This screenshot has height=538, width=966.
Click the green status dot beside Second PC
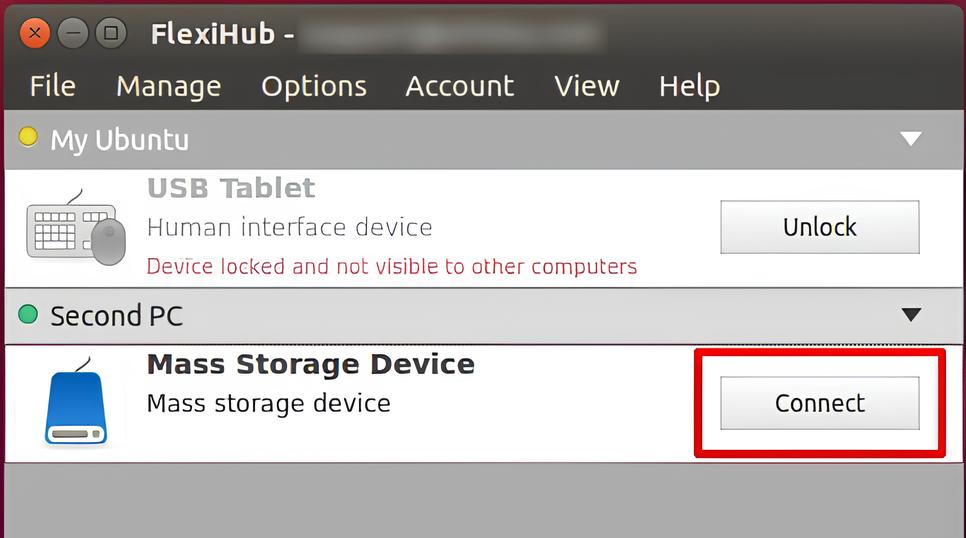(x=28, y=315)
